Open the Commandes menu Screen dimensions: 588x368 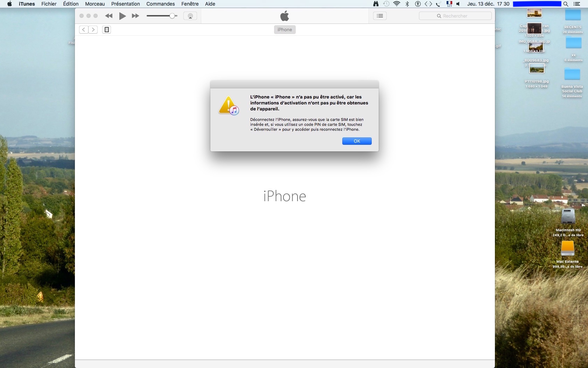pyautogui.click(x=161, y=4)
